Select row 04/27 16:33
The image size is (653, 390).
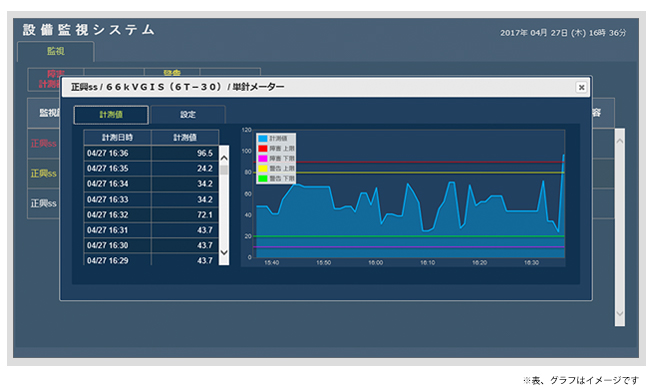tap(151, 199)
